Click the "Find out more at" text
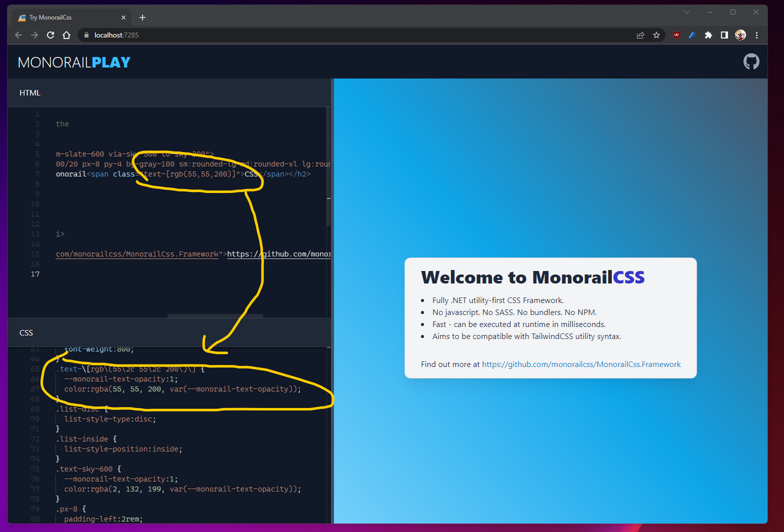The width and height of the screenshot is (784, 532). pos(450,364)
